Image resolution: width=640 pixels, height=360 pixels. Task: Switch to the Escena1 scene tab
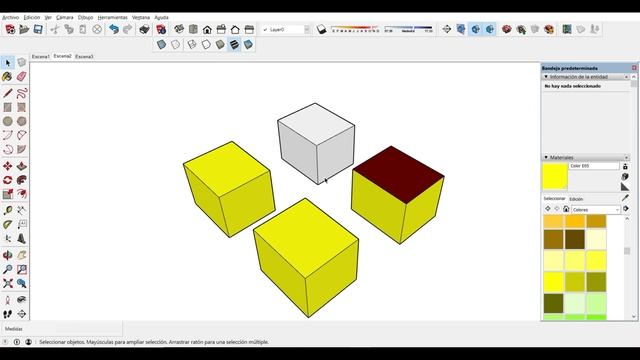41,57
